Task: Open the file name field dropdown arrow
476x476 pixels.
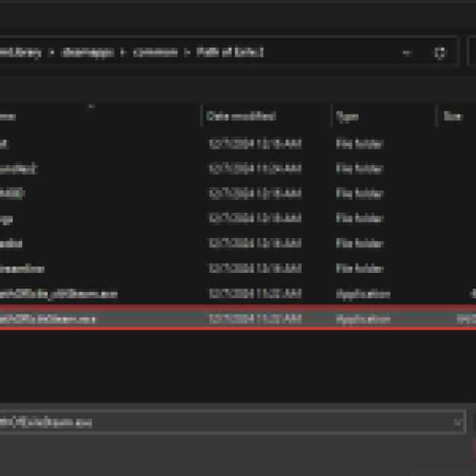Action: tap(457, 422)
